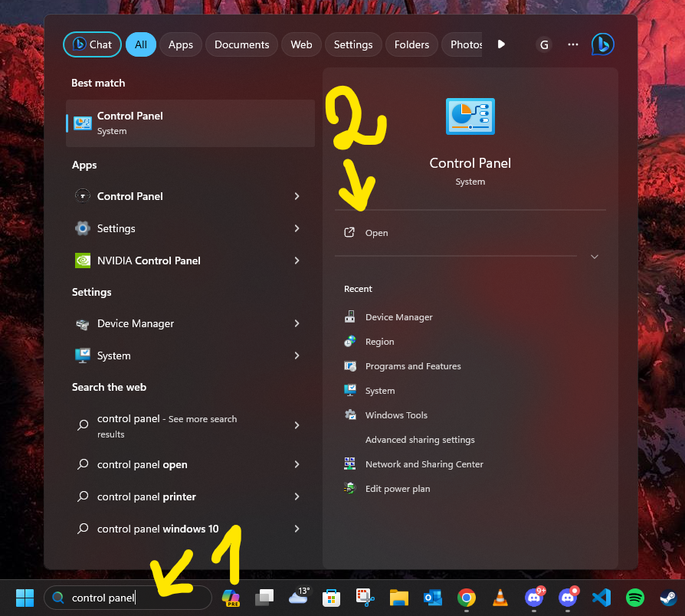Open the weather widget showing 13°
Viewport: 685px width, 616px height.
300,596
